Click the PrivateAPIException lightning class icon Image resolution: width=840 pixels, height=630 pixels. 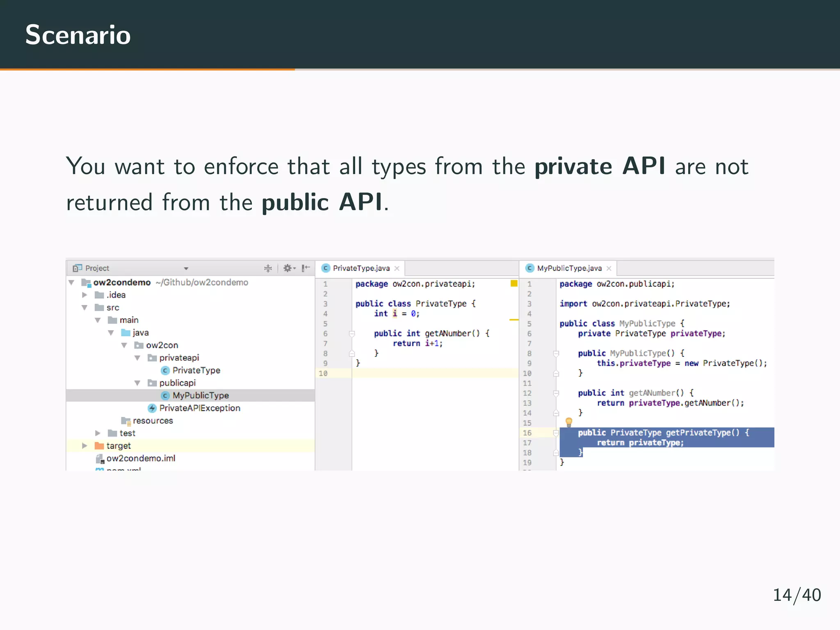tap(152, 408)
